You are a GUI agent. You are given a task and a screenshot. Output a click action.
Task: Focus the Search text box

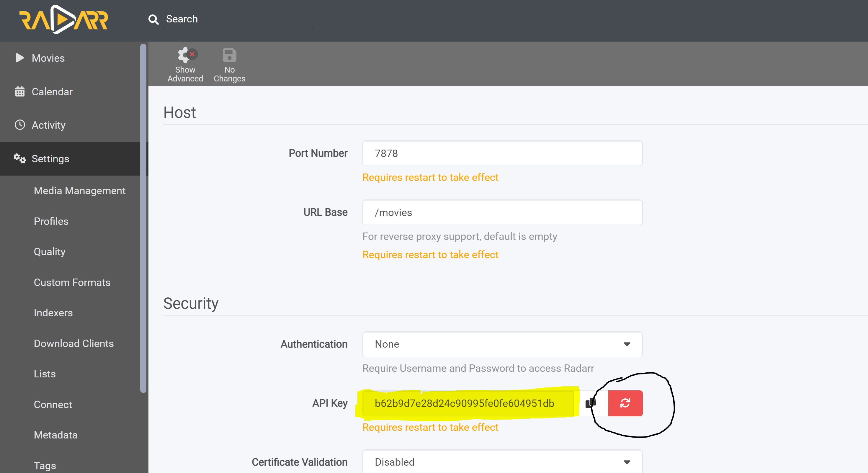(238, 19)
